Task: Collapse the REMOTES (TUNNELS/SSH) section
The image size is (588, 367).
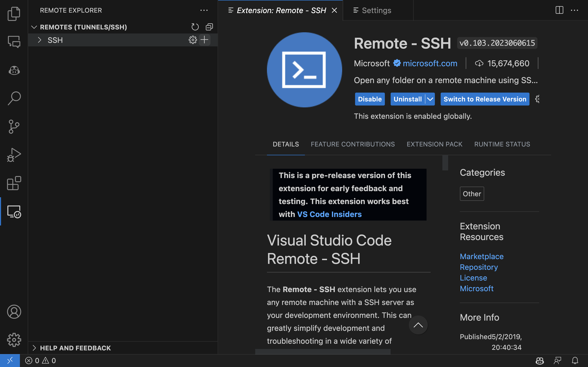Action: [x=34, y=27]
